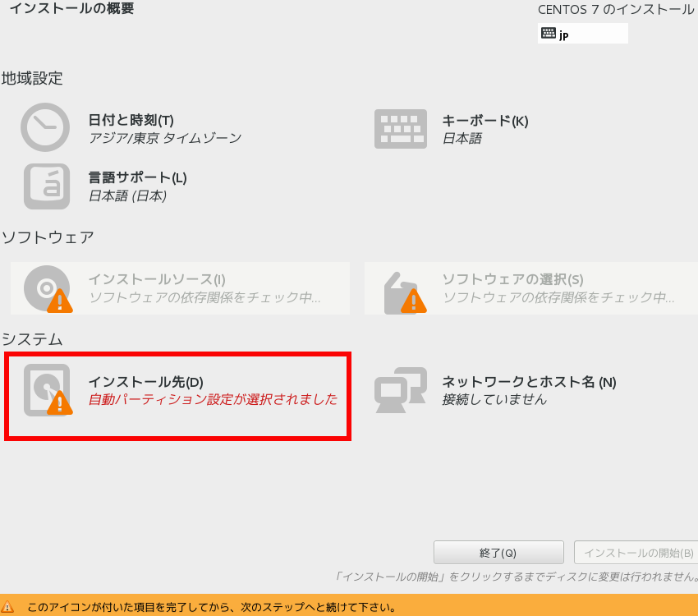698x616 pixels.
Task: Click the keyboard icon for keyboard settings
Action: (401, 129)
